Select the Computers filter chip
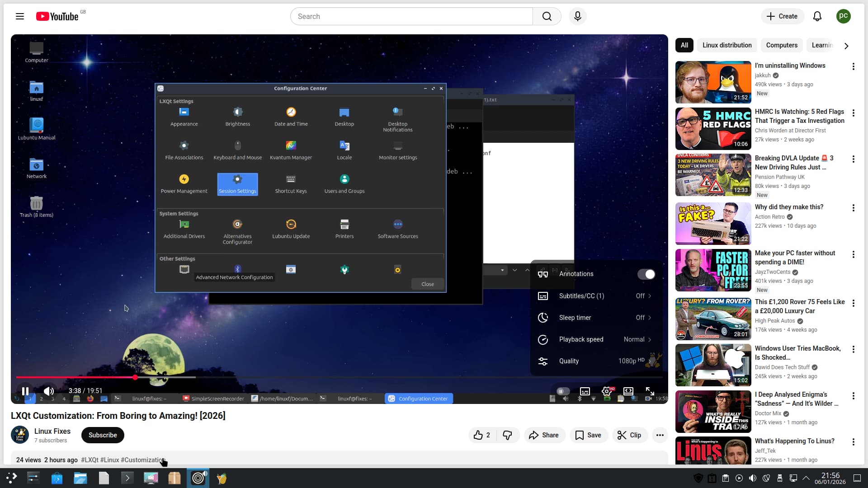Screen dimensions: 868x488 point(782,45)
